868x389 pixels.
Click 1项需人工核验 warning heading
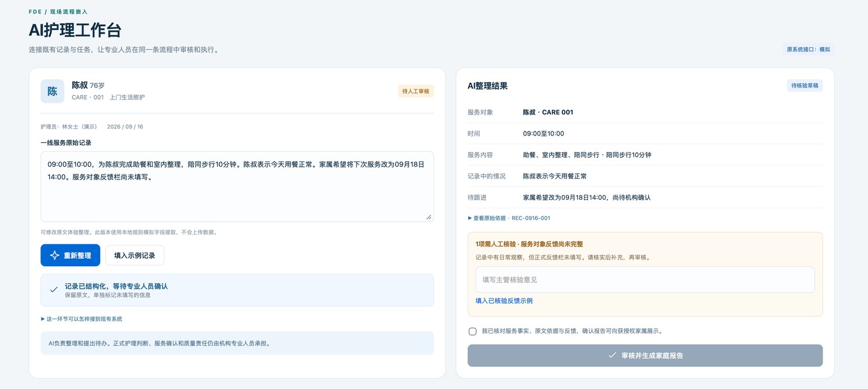[529, 244]
